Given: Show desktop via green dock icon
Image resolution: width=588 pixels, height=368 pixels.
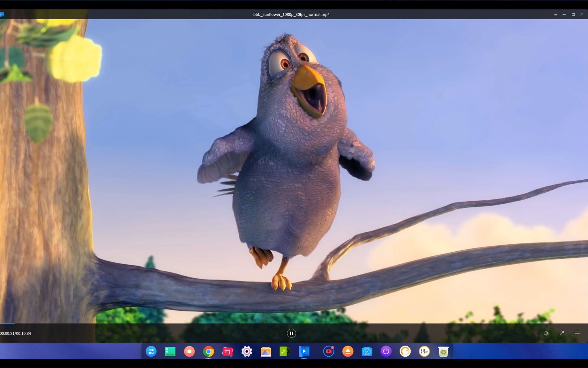Looking at the screenshot, I should (170, 351).
